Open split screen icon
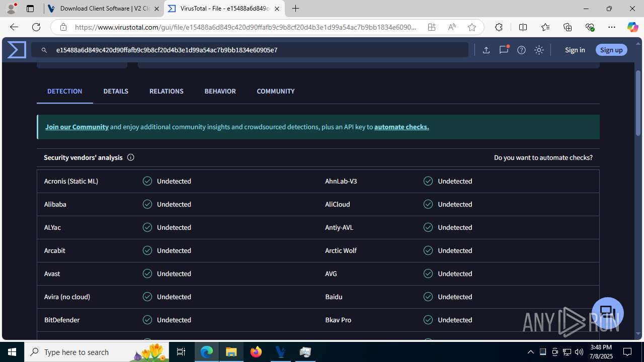Screen dimensions: 644x362 coord(523,27)
